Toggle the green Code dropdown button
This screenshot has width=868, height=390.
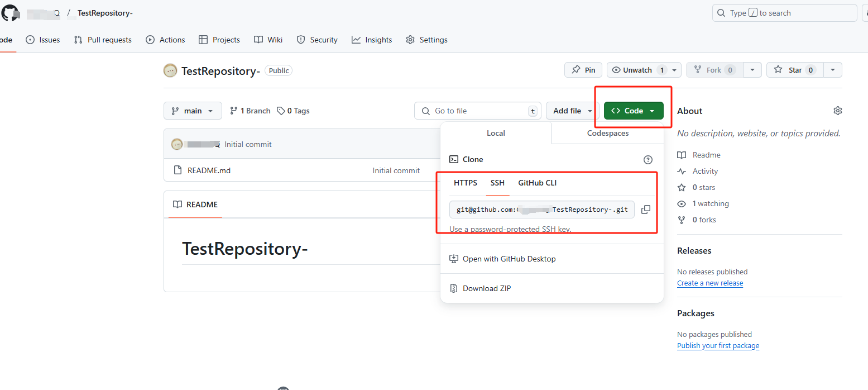(634, 111)
